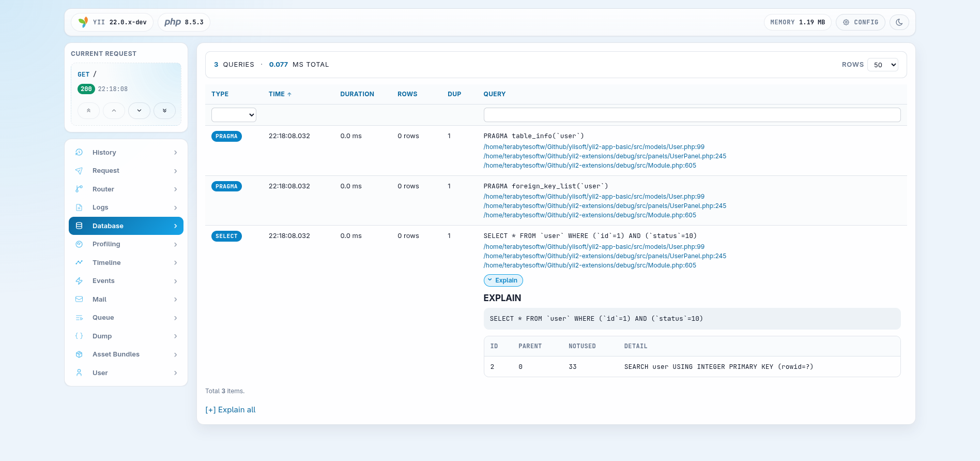Viewport: 980px width, 461px height.
Task: Click the PRAGMA badge for foreign_key_list
Action: (226, 186)
